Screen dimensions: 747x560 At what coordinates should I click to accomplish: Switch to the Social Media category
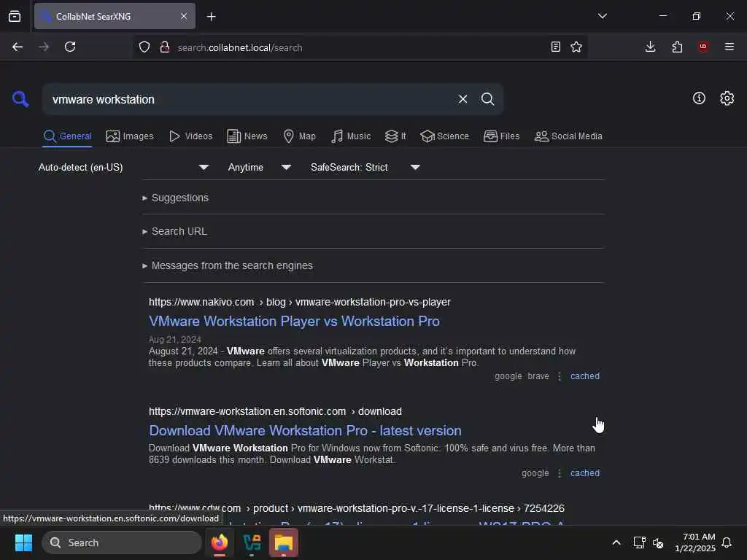(568, 136)
